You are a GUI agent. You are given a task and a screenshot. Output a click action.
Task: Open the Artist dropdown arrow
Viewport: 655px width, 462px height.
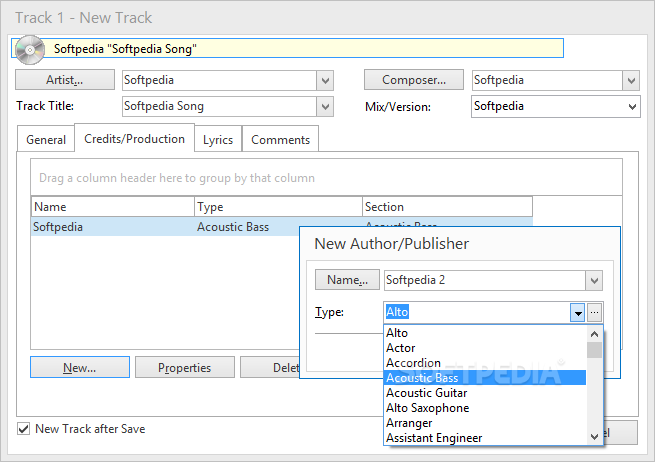coord(325,80)
